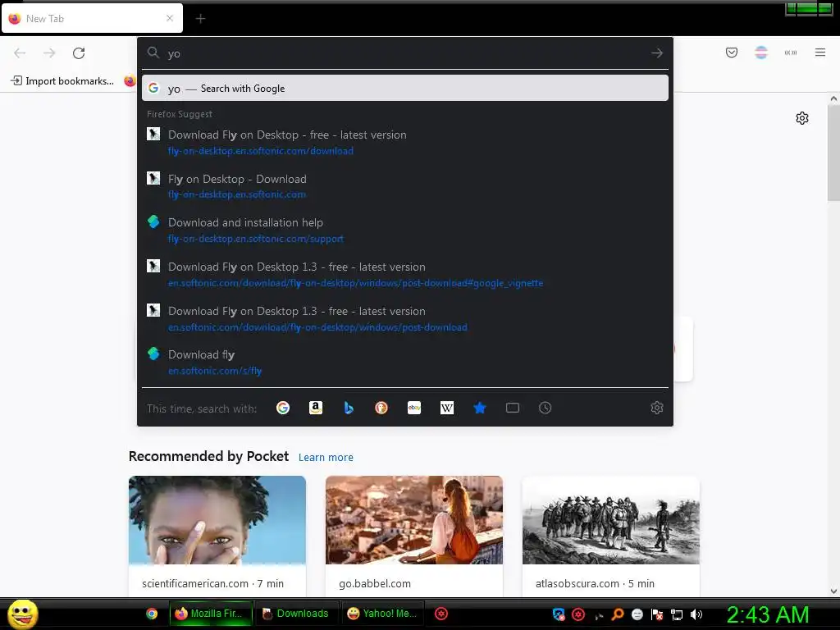Search this time with Amazon icon
This screenshot has width=840, height=630.
[x=316, y=409]
